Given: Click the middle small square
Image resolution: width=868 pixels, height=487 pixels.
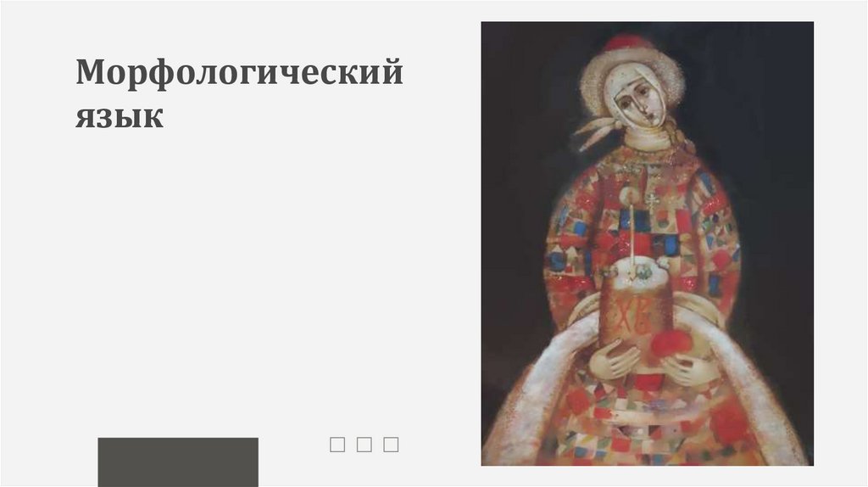Looking at the screenshot, I should point(364,445).
